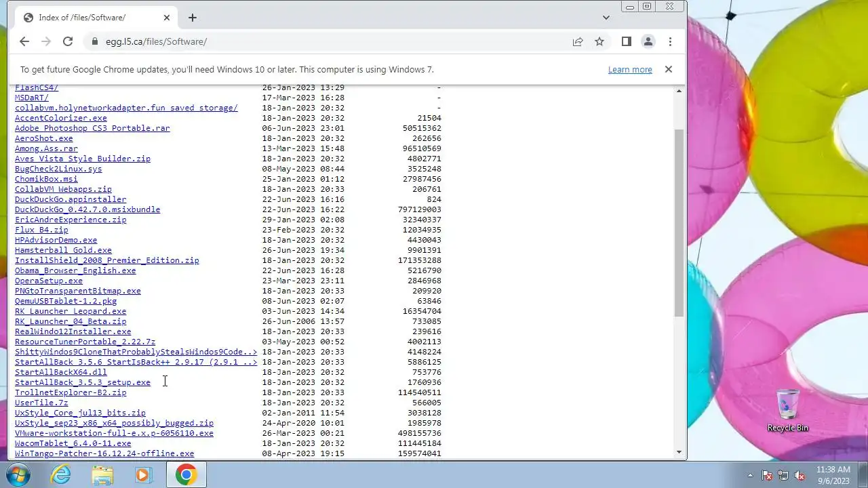Open the Learn more link

tap(630, 69)
